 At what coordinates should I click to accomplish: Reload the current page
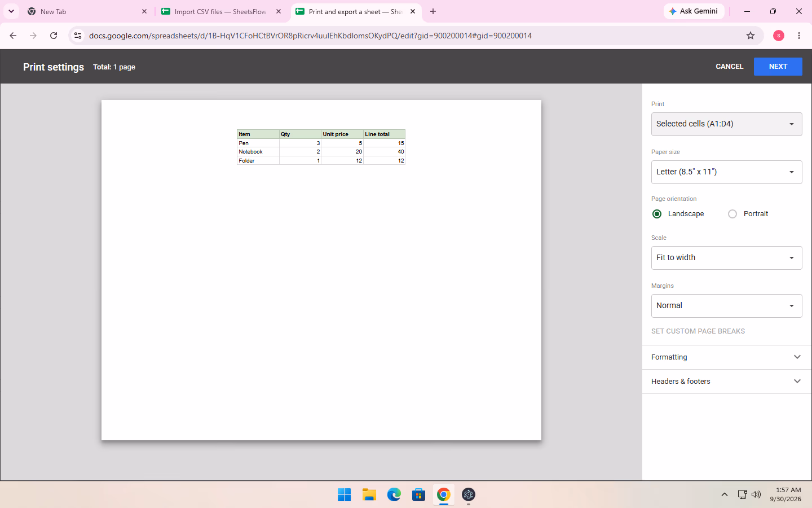pos(54,36)
